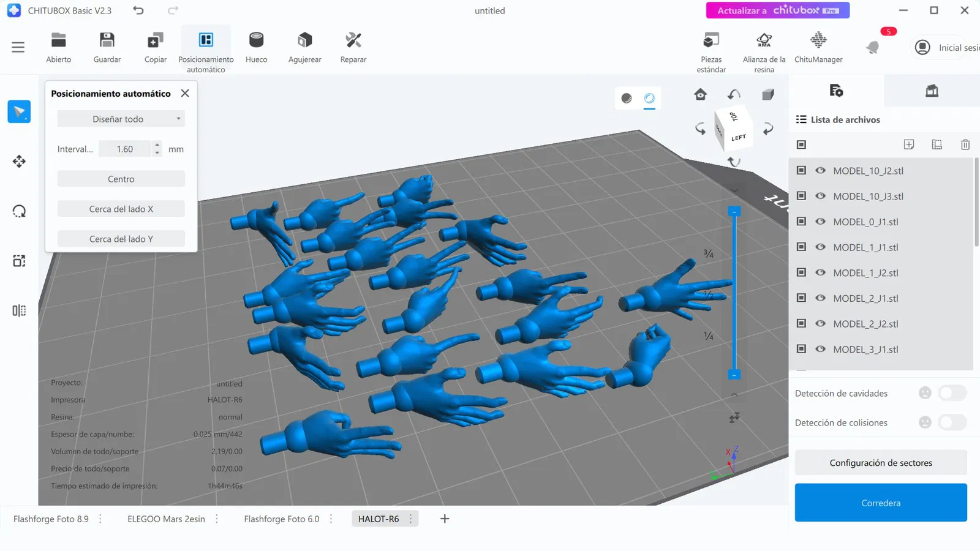The height and width of the screenshot is (551, 980).
Task: Open the hamburger main menu
Action: [x=18, y=47]
